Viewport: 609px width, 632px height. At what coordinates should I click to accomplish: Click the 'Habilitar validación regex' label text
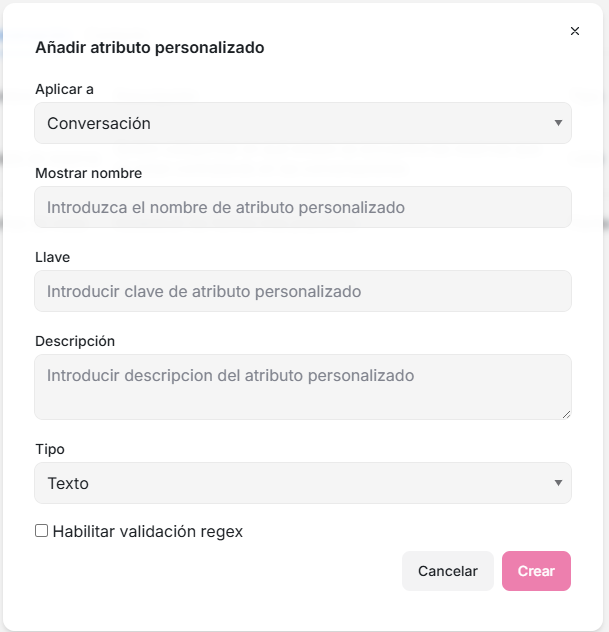[x=148, y=531]
